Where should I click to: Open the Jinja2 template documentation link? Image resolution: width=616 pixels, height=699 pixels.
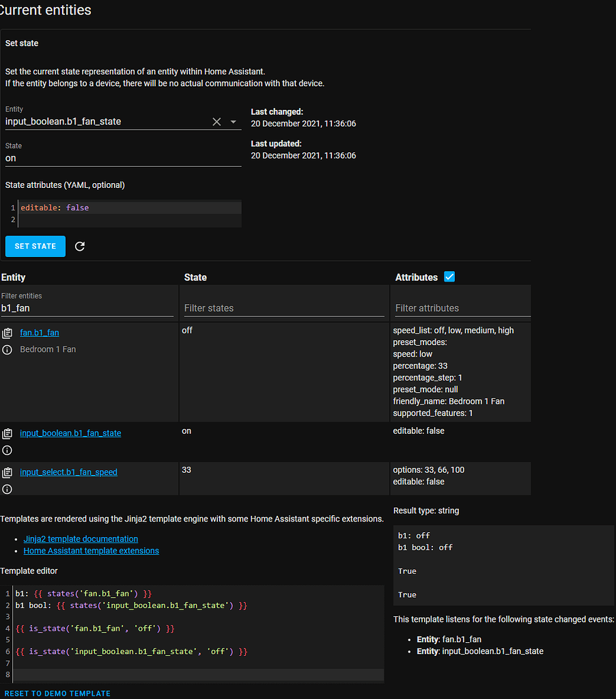[x=81, y=538]
